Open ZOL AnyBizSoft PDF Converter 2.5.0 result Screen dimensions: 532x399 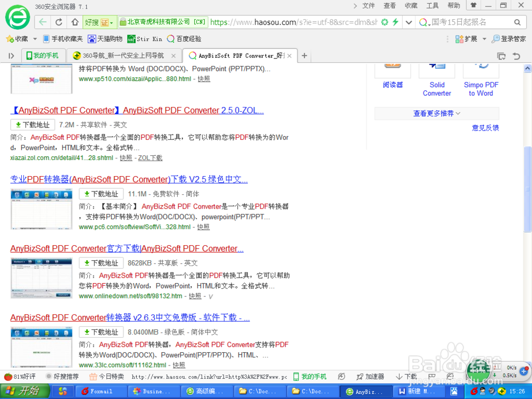coord(137,110)
